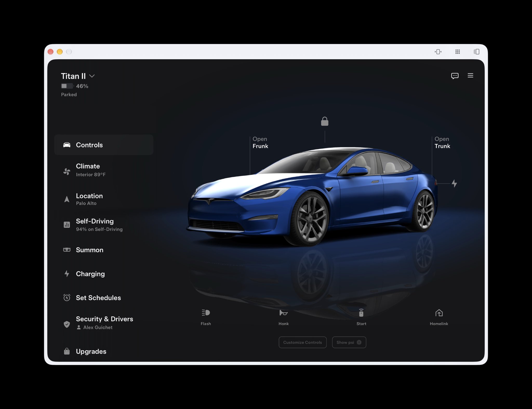Image resolution: width=532 pixels, height=409 pixels.
Task: Open the Charging section
Action: coord(104,274)
